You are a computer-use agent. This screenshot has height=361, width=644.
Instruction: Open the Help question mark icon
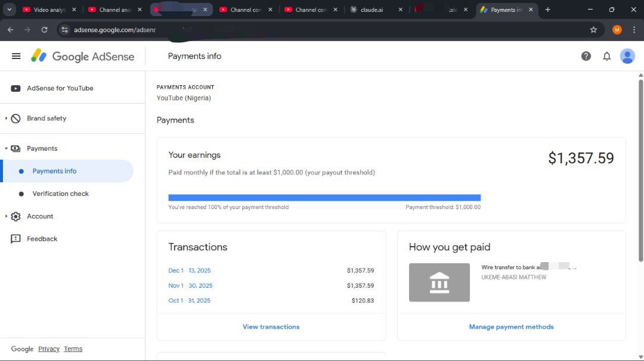pyautogui.click(x=586, y=56)
